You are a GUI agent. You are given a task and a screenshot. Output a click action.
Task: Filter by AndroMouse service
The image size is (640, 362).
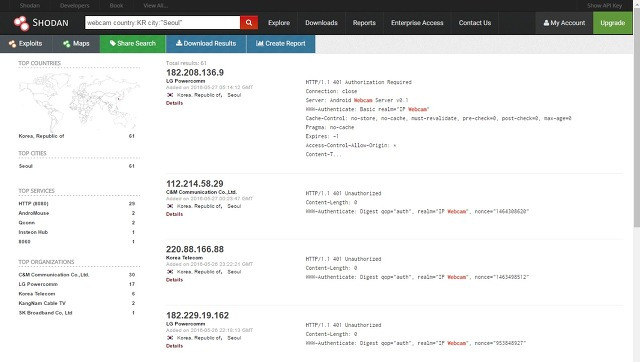(34, 213)
